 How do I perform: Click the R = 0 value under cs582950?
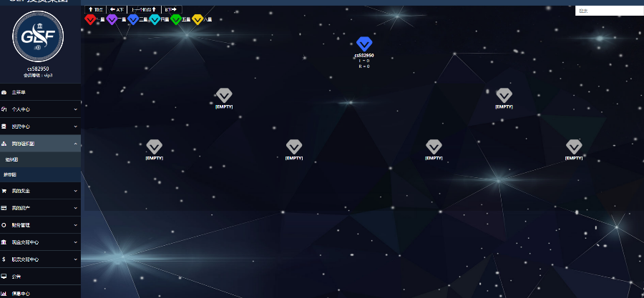(x=364, y=66)
